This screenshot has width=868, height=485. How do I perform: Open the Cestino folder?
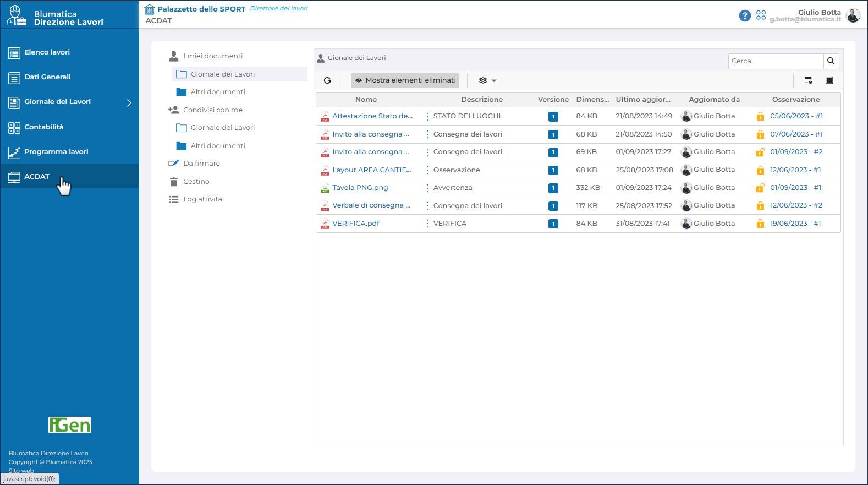[196, 182]
